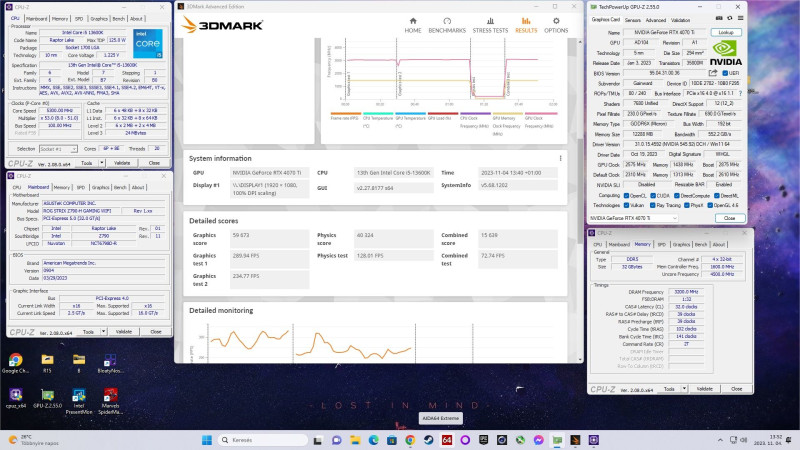Click Close in CPU-Z Memory window

click(736, 389)
